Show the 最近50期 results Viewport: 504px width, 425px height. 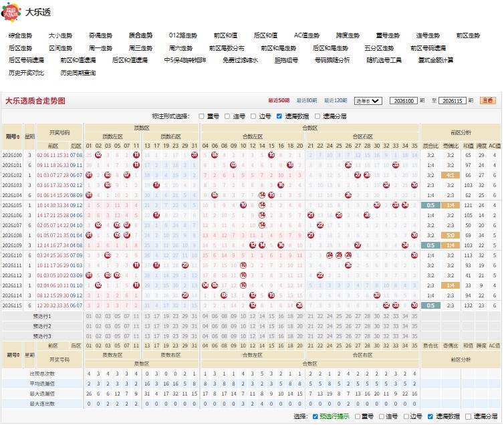click(x=279, y=100)
